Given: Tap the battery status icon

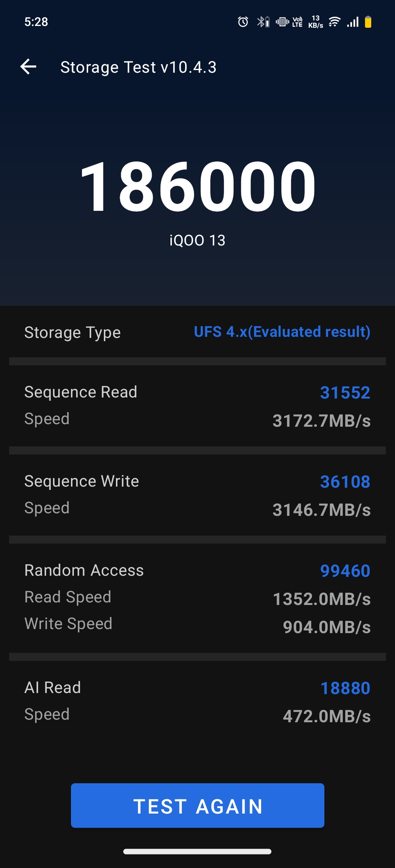Looking at the screenshot, I should coord(368,22).
